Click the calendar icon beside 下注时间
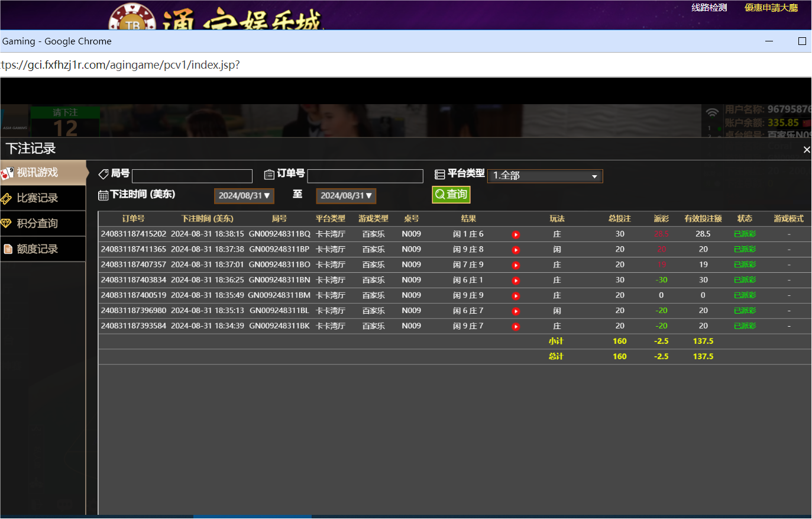 coord(104,195)
